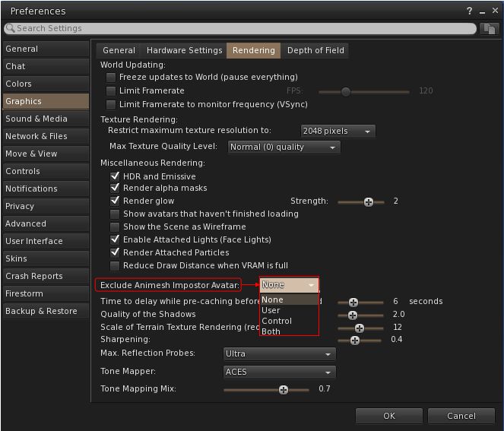Switch to the Depth of Field tab
This screenshot has width=504, height=431.
315,50
